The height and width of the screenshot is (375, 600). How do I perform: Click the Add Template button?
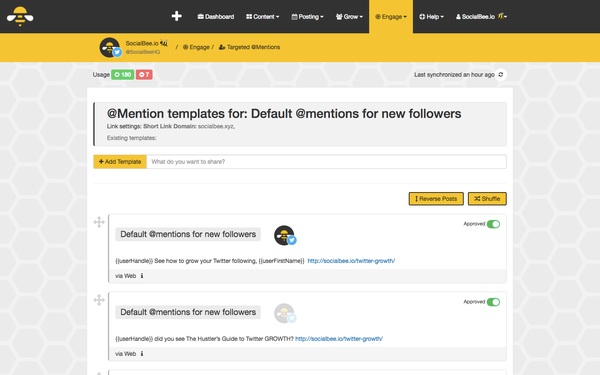pyautogui.click(x=120, y=162)
